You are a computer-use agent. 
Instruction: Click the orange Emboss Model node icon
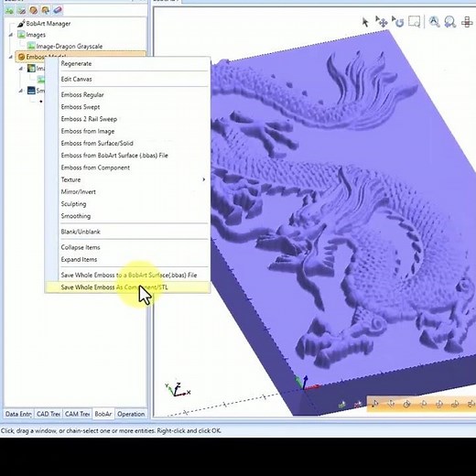pyautogui.click(x=21, y=57)
